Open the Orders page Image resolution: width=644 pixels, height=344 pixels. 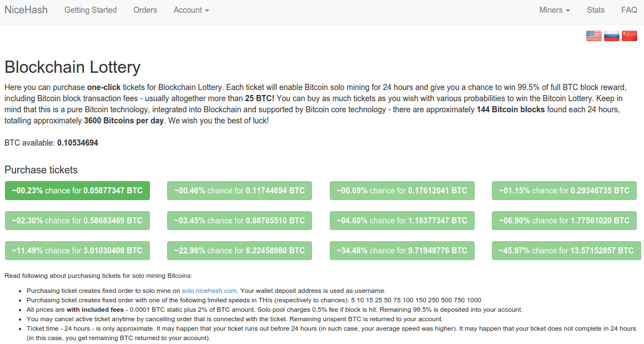coord(145,10)
